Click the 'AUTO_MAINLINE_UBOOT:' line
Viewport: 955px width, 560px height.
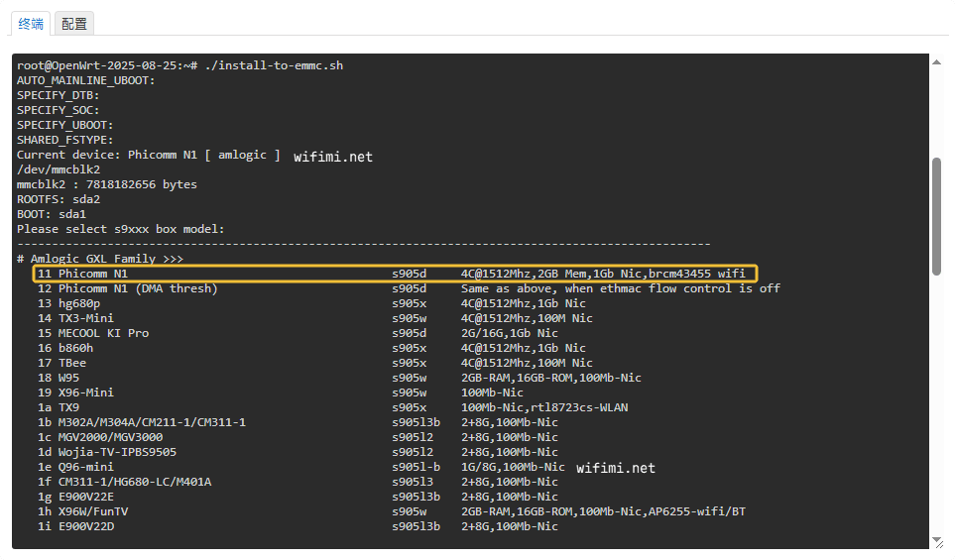point(86,80)
